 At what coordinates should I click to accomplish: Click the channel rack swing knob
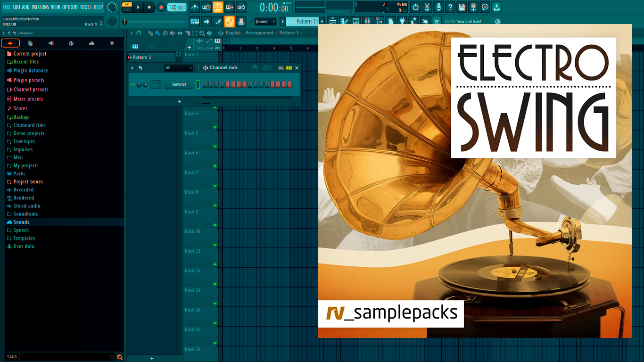(x=255, y=68)
